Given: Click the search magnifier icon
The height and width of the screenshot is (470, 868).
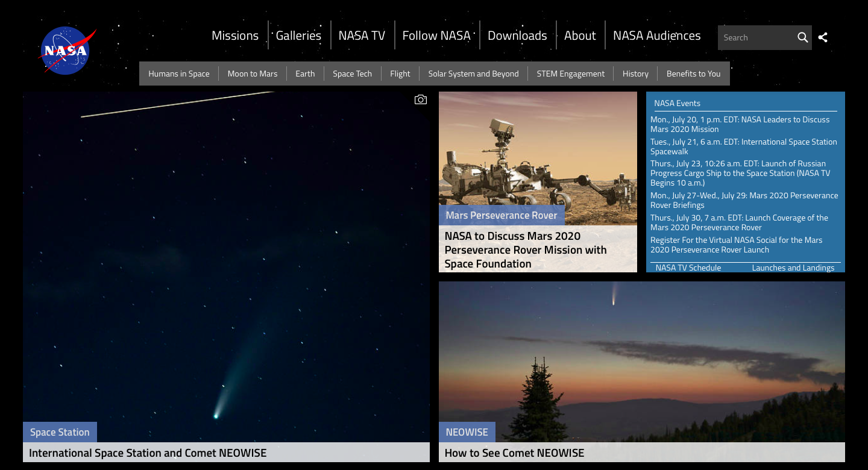Looking at the screenshot, I should pyautogui.click(x=802, y=37).
